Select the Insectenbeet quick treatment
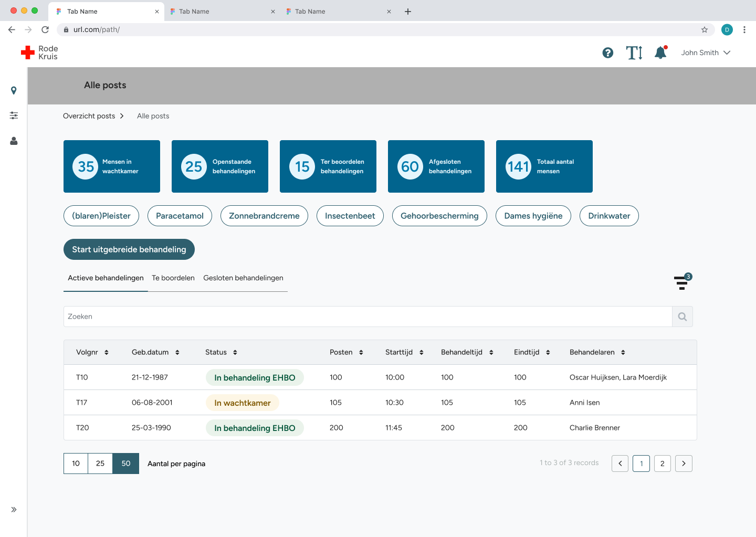Image resolution: width=756 pixels, height=537 pixels. pyautogui.click(x=350, y=216)
